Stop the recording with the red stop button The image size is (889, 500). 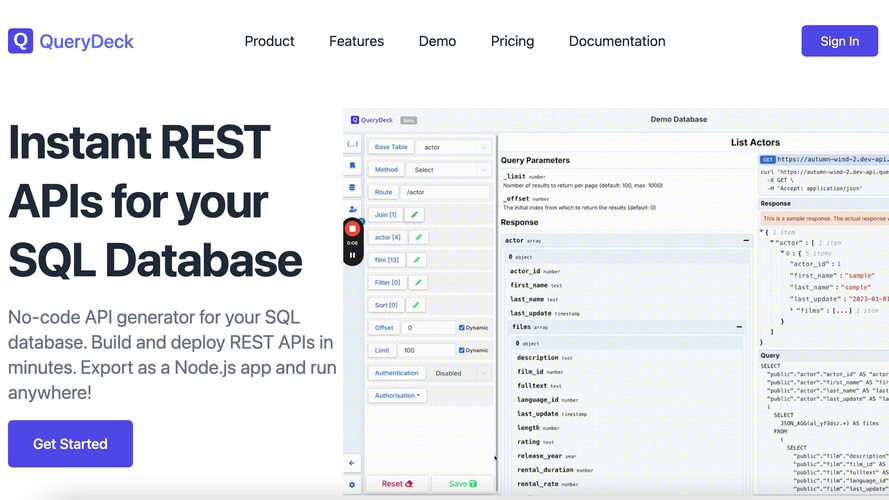(353, 229)
